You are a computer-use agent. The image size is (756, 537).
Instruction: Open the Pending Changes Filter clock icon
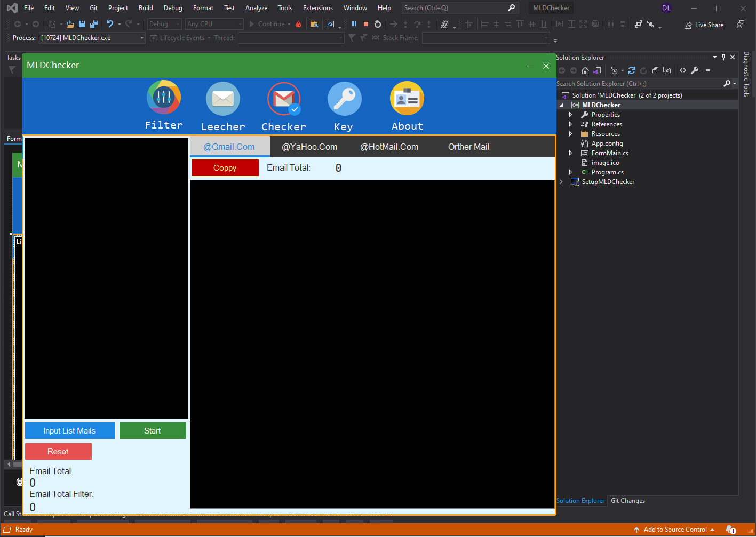[614, 70]
